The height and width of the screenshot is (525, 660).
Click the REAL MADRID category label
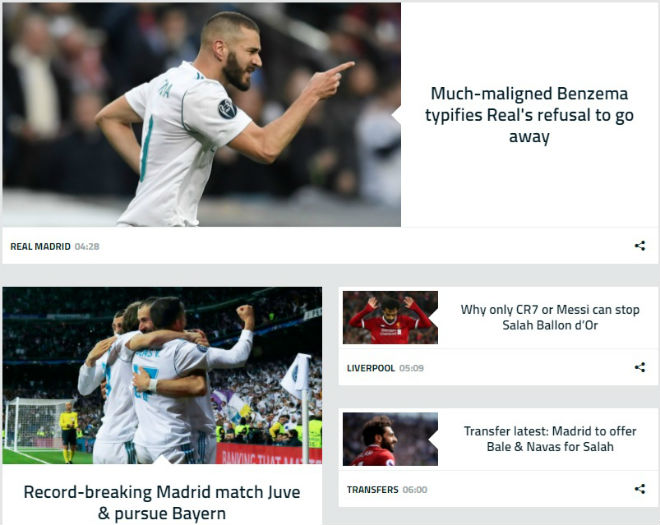click(40, 246)
